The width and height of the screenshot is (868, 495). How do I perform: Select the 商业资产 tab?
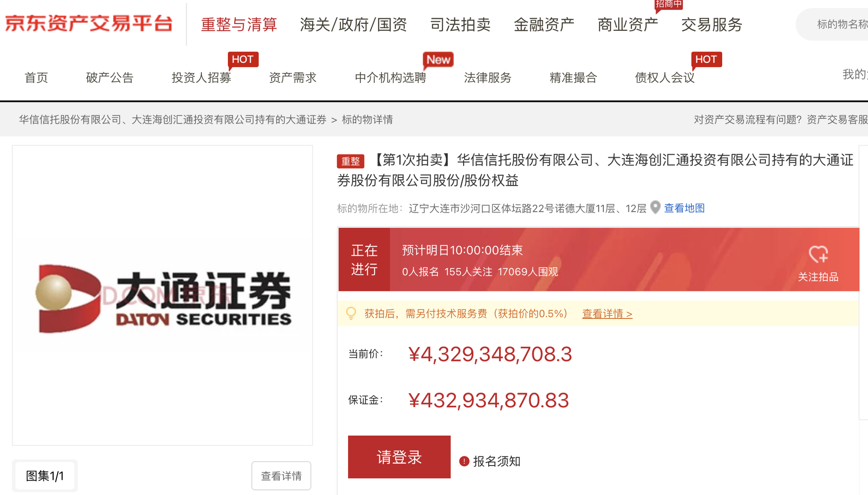coord(628,25)
